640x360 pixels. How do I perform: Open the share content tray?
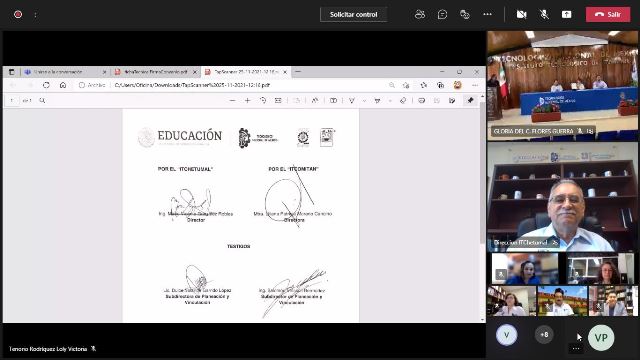[567, 14]
